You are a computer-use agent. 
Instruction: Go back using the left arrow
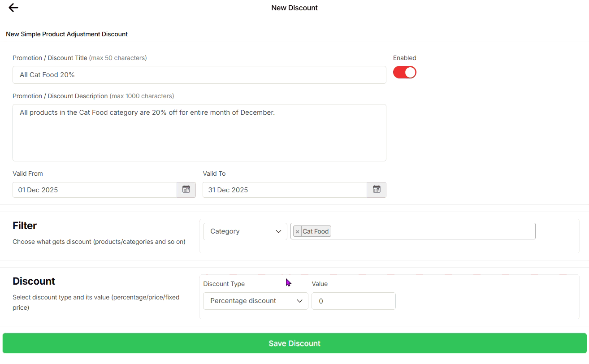(x=13, y=8)
